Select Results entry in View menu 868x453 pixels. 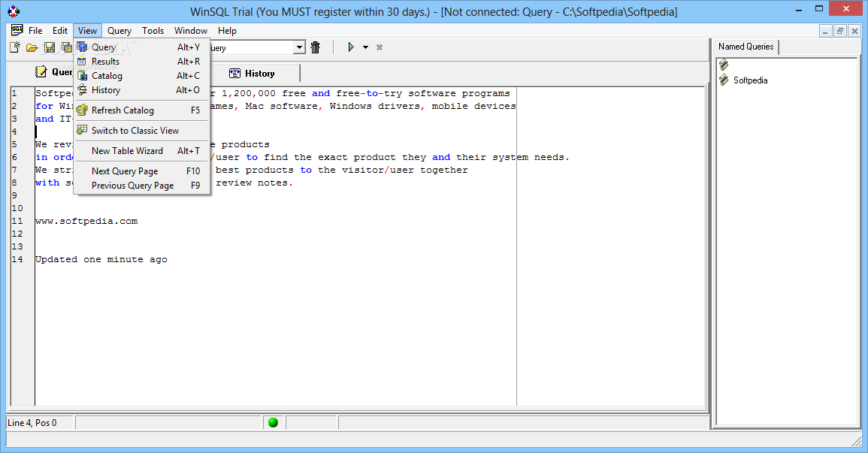pyautogui.click(x=142, y=62)
